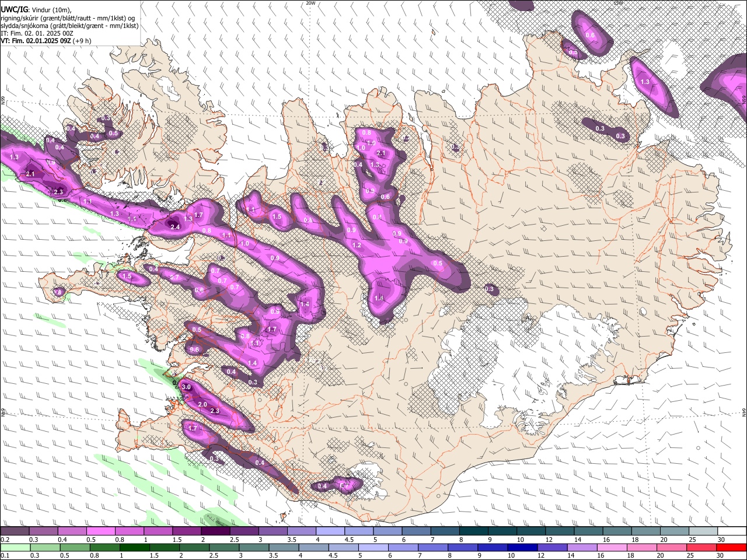
Task: Click the upper legend swatch starting at 0.2
Action: 15,531
